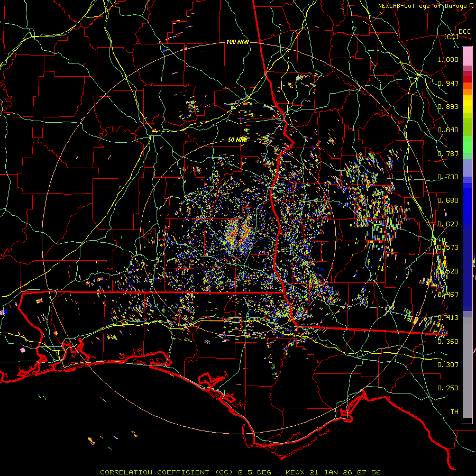Screen dimensions: 476x476
Task: Click the 0.307 scale value
Action: [448, 365]
